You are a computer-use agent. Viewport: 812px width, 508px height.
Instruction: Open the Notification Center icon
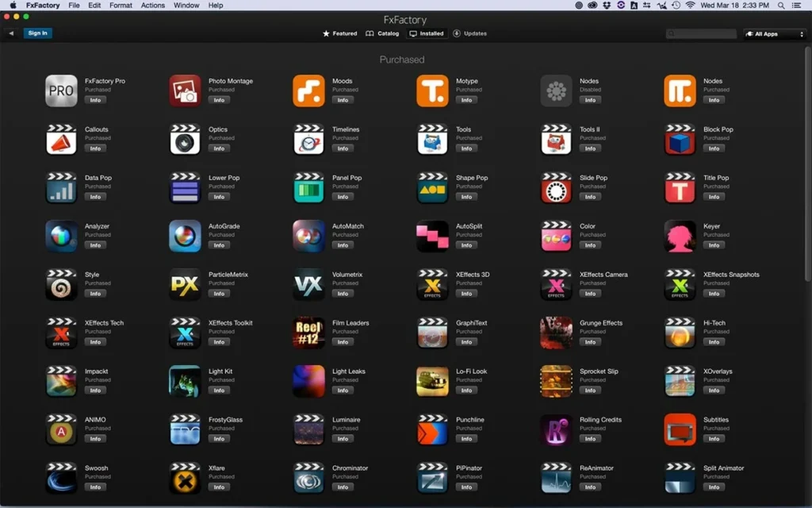point(796,6)
